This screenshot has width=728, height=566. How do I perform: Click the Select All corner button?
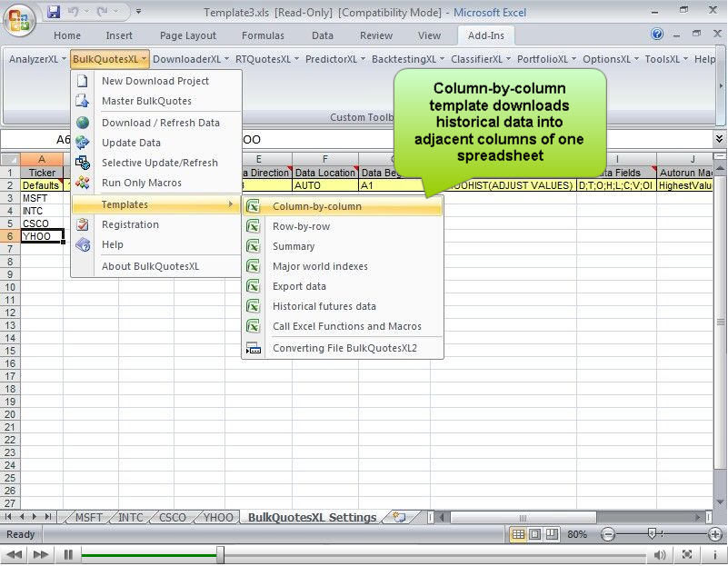[10, 159]
